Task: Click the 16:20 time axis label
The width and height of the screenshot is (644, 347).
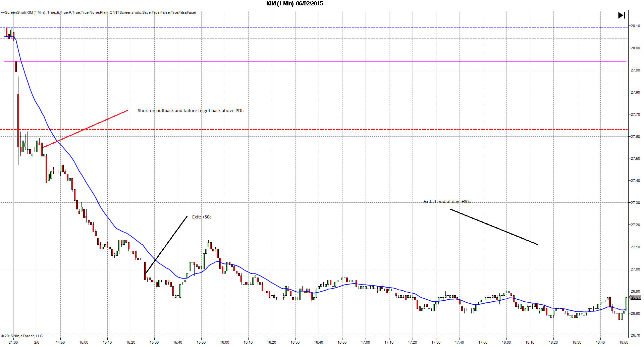Action: click(272, 342)
